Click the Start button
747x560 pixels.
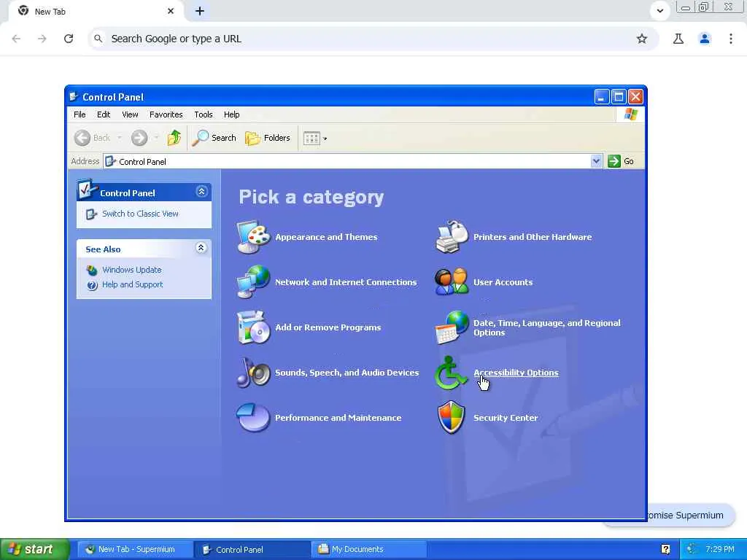[35, 549]
